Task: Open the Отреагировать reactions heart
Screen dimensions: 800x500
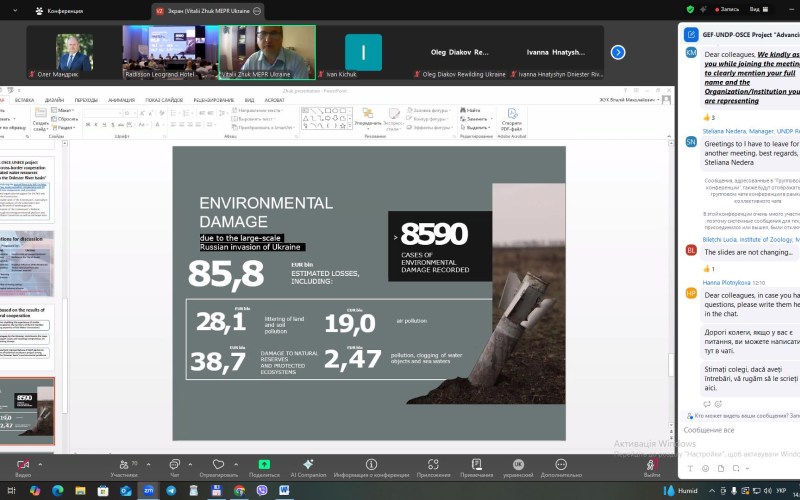Action: (218, 467)
